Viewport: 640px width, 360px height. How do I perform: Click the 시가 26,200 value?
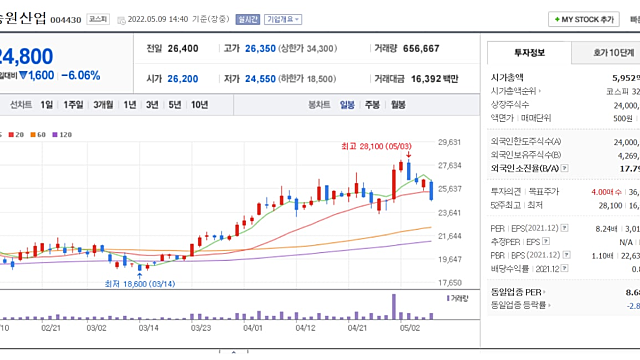pos(183,79)
